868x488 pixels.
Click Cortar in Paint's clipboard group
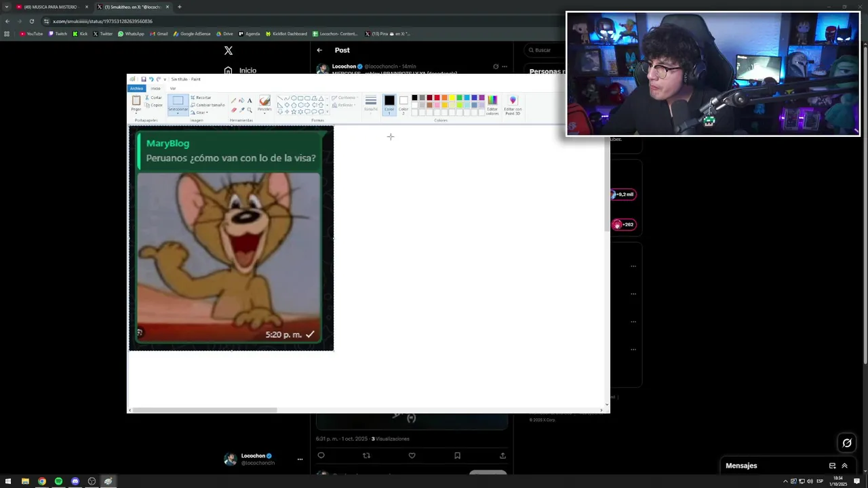click(x=153, y=98)
